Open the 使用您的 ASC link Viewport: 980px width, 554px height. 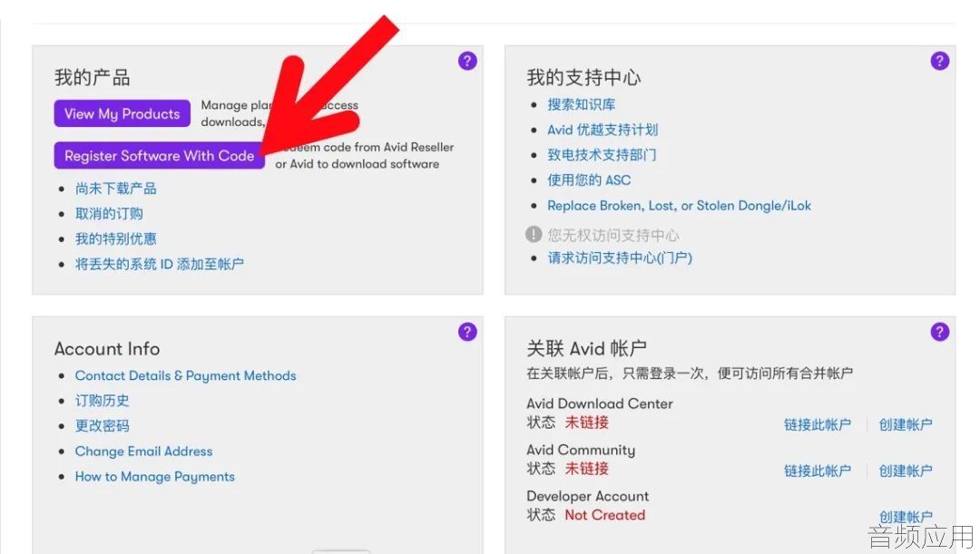(589, 180)
